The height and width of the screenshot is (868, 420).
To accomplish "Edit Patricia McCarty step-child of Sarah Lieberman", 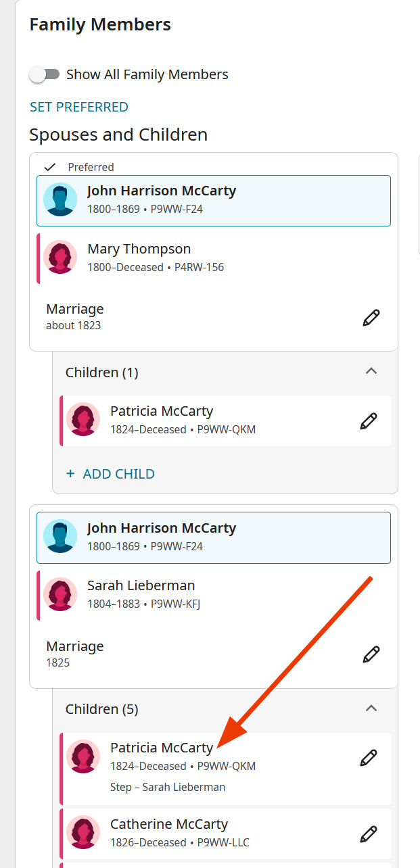I will coord(368,758).
